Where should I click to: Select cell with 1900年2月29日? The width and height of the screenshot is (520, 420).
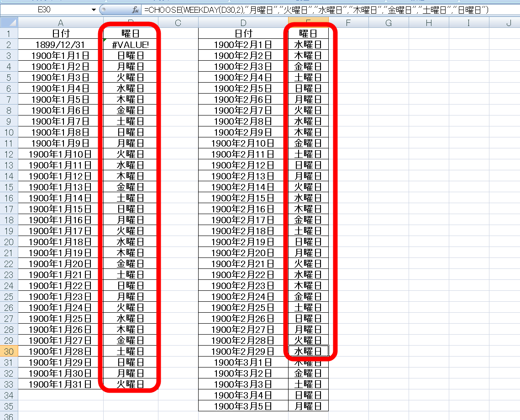coord(243,351)
